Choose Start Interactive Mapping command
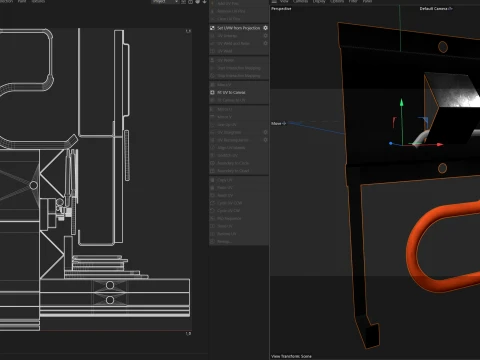Screen dimensions: 480x360 [x=239, y=68]
